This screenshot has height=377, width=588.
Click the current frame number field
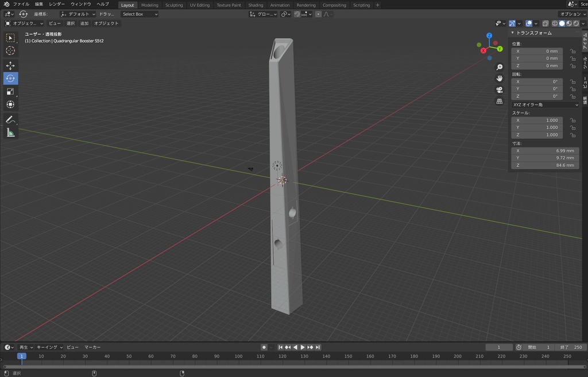coord(499,347)
